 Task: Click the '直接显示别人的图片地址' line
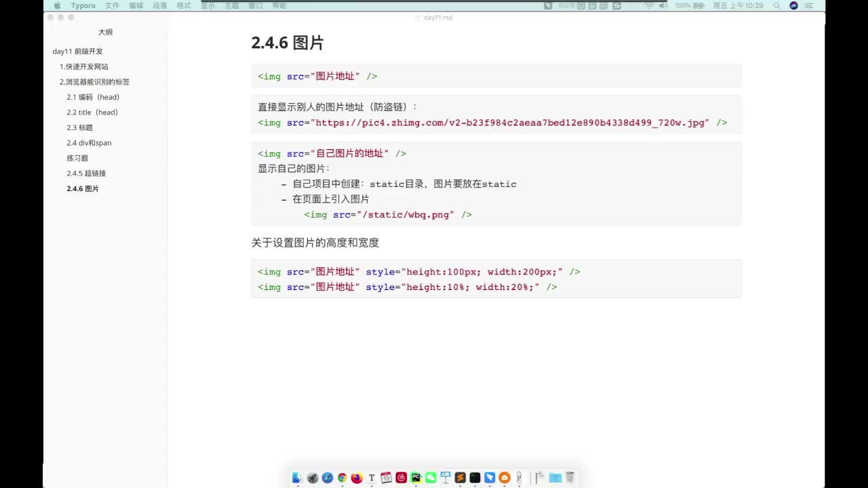tap(338, 107)
